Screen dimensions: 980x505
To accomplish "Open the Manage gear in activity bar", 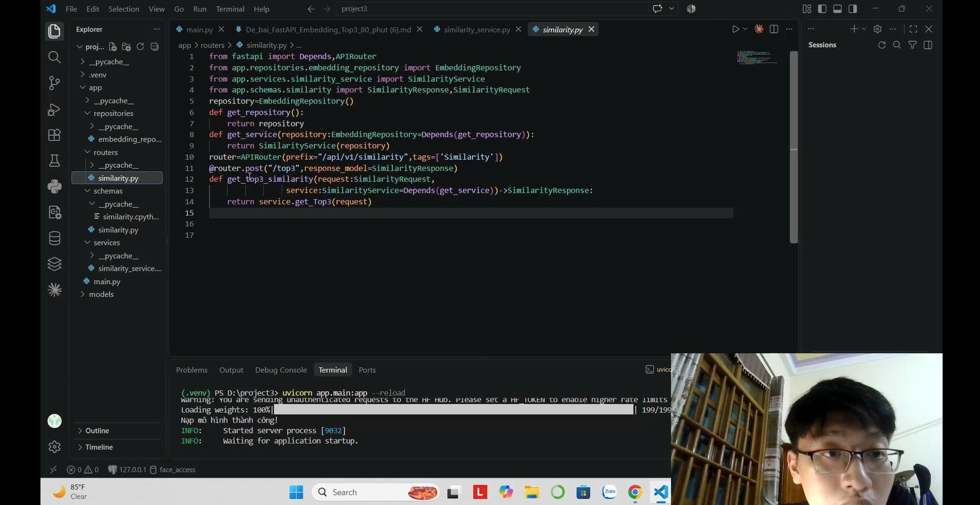I will (54, 447).
